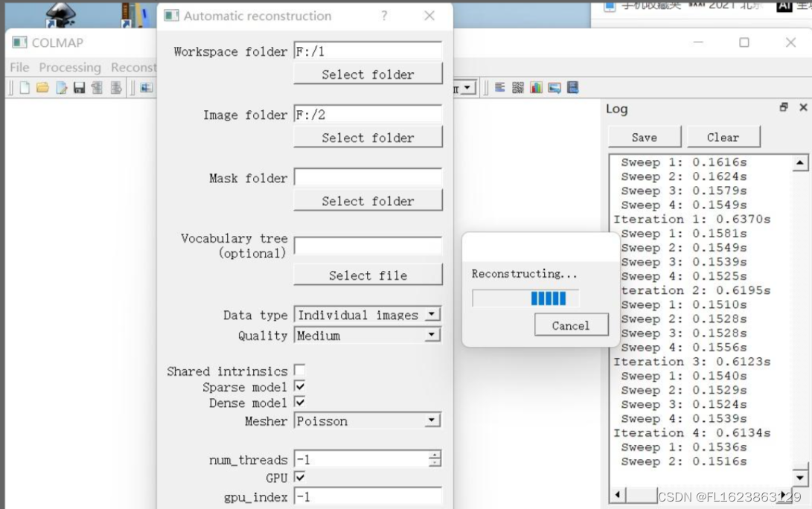
Task: Decrease num_threads with the down arrow
Action: (435, 462)
